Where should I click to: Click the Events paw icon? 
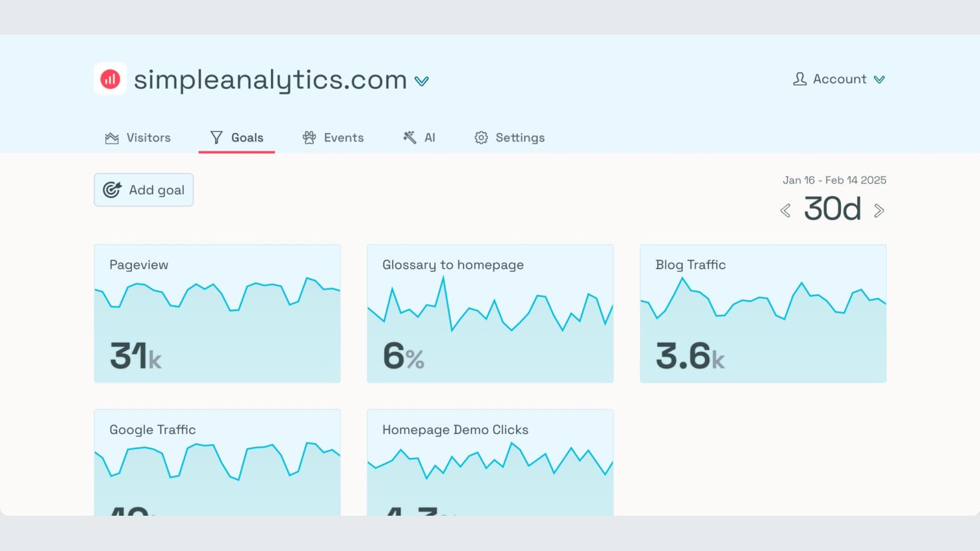(309, 138)
